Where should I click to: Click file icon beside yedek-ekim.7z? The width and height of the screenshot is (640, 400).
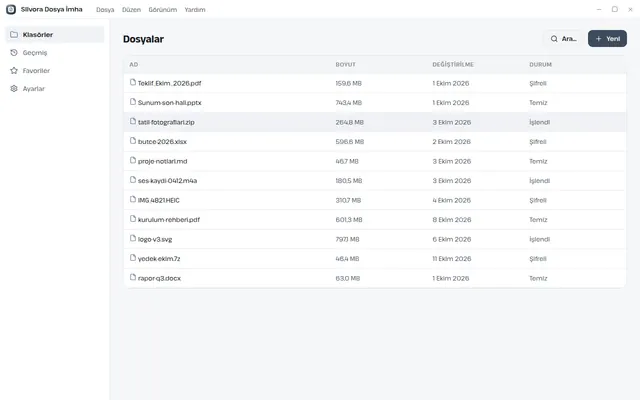tap(133, 258)
